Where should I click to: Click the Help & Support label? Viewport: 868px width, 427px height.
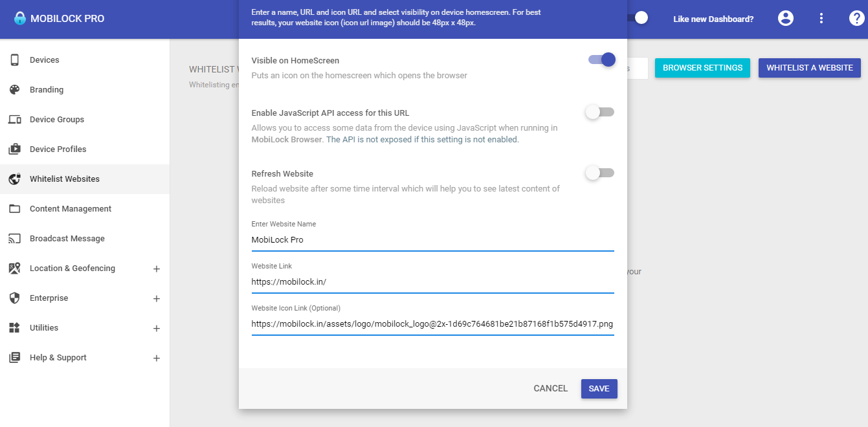58,358
